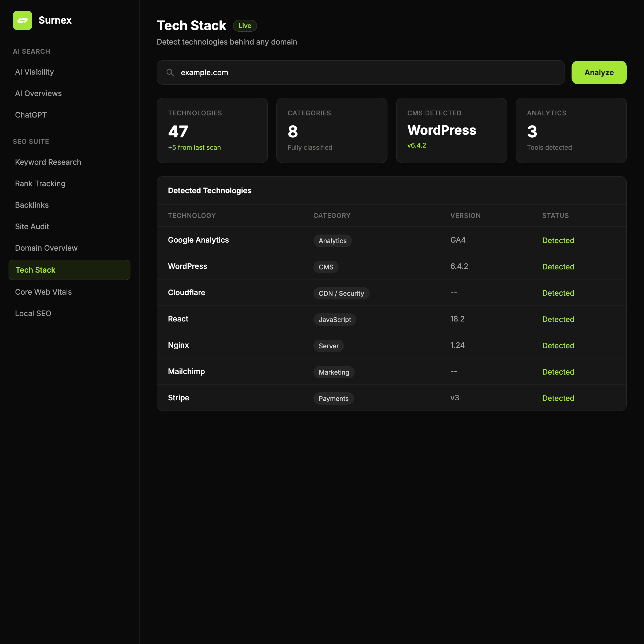Select Backlinks menu item

point(32,205)
